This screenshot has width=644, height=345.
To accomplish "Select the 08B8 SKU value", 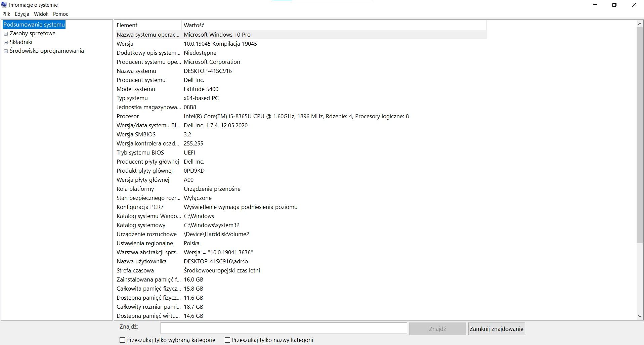I will click(x=190, y=107).
